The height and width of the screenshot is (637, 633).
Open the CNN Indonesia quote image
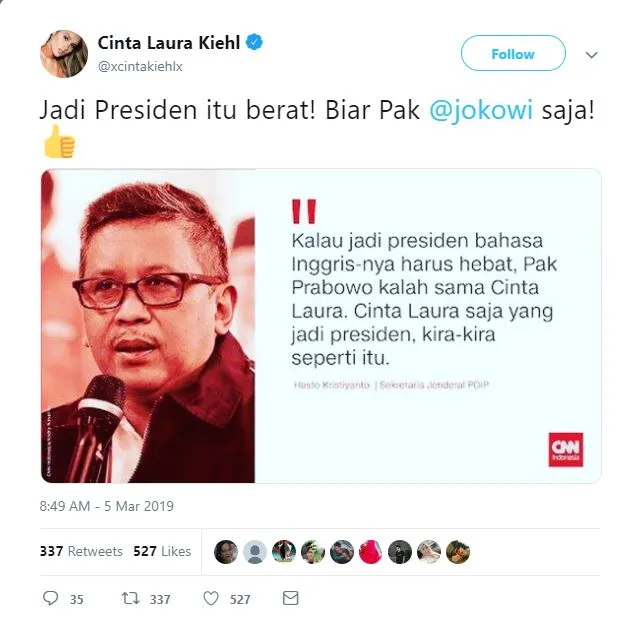click(x=321, y=326)
